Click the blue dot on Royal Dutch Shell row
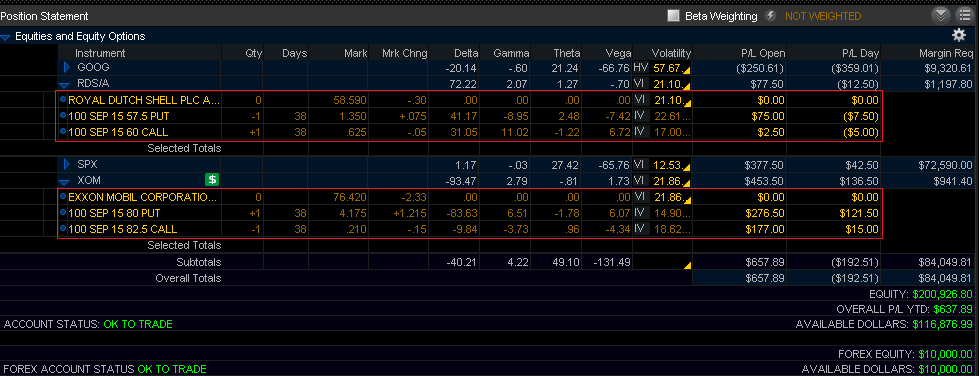Image resolution: width=979 pixels, height=376 pixels. (x=62, y=99)
